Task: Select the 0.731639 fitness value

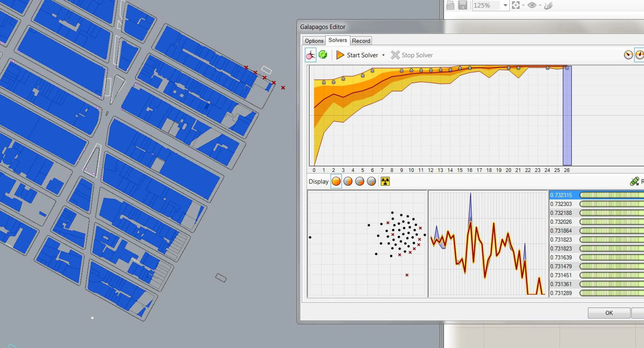Action: tap(561, 257)
